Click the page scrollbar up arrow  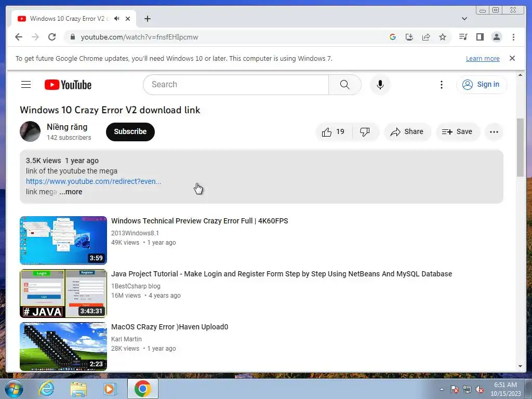click(x=520, y=75)
